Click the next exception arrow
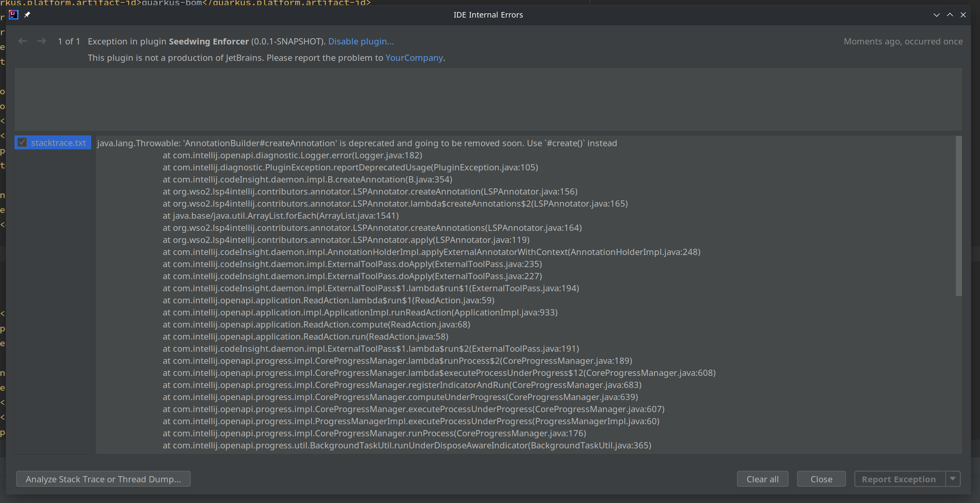Viewport: 980px width, 503px height. click(41, 41)
